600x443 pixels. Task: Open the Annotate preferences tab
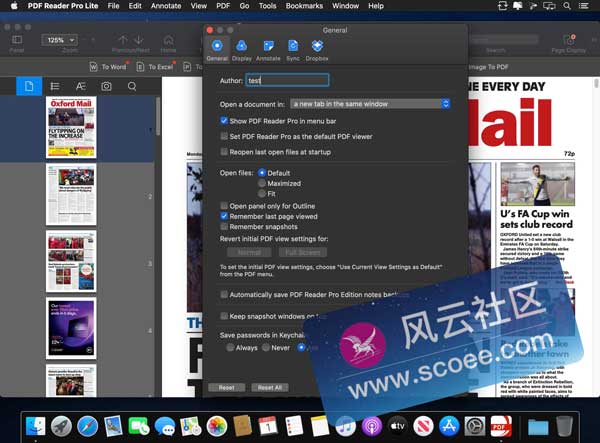coord(268,50)
